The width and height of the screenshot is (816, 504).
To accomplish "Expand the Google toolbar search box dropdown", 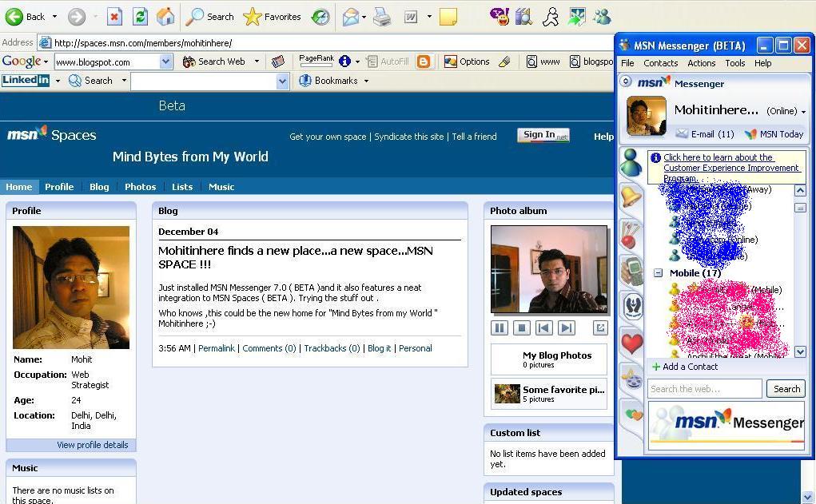I will pyautogui.click(x=165, y=62).
